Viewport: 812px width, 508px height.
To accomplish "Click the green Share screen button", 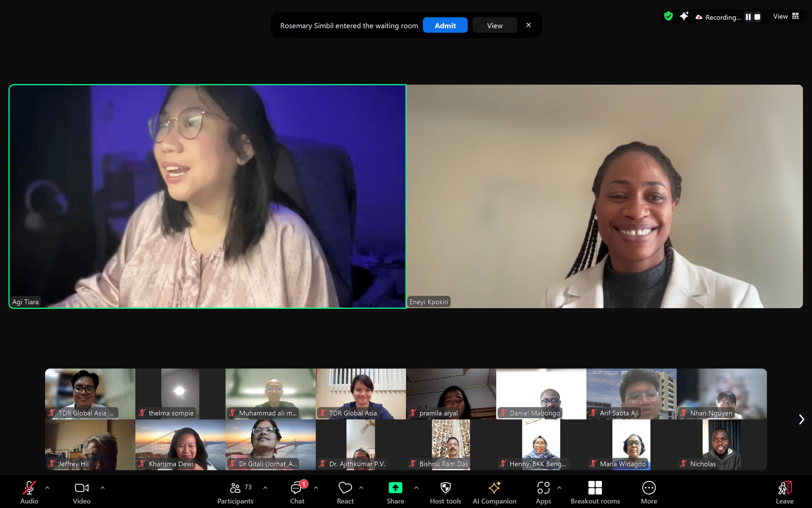I will click(395, 488).
